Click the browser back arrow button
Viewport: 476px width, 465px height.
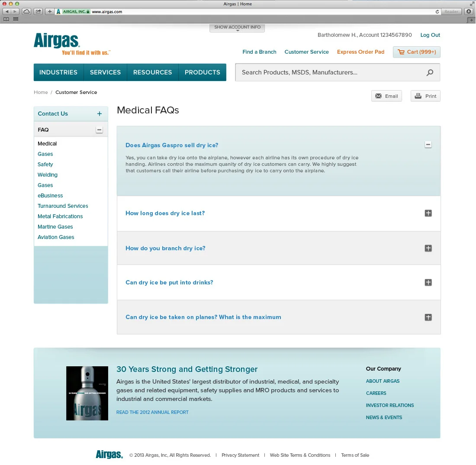pos(6,12)
